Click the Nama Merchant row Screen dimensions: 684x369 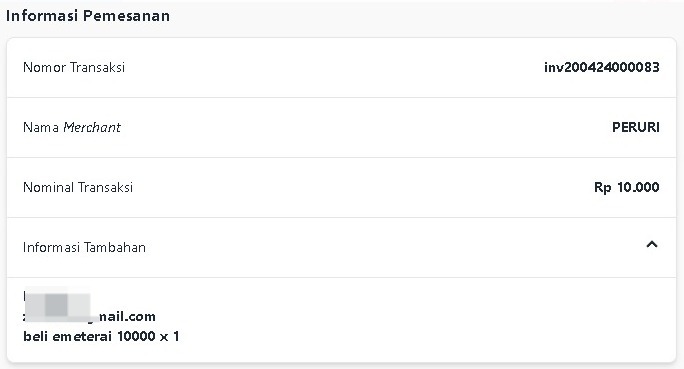click(x=341, y=127)
